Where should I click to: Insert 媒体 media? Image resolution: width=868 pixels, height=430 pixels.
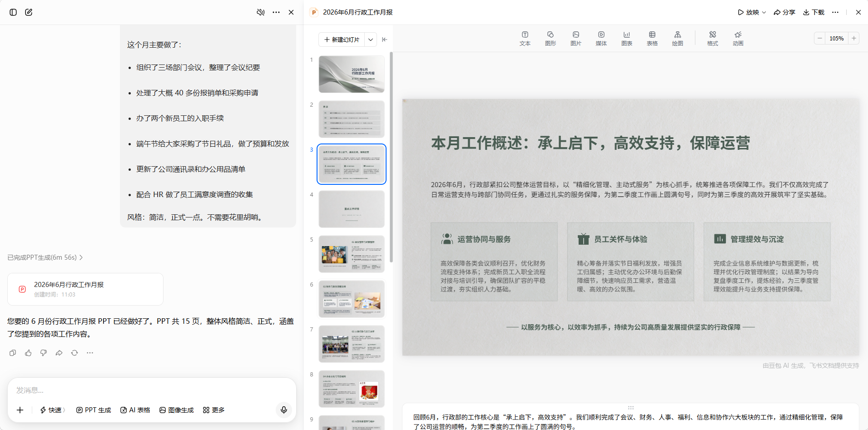click(601, 39)
